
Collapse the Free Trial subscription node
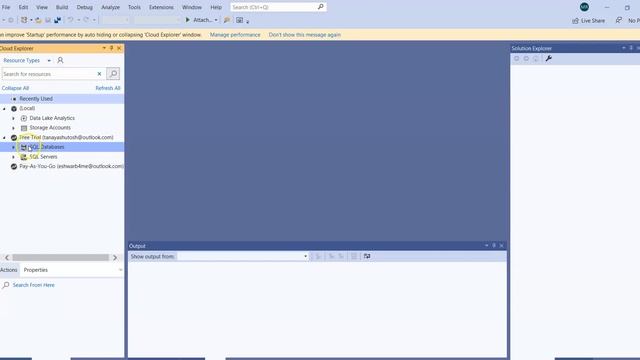tap(4, 138)
